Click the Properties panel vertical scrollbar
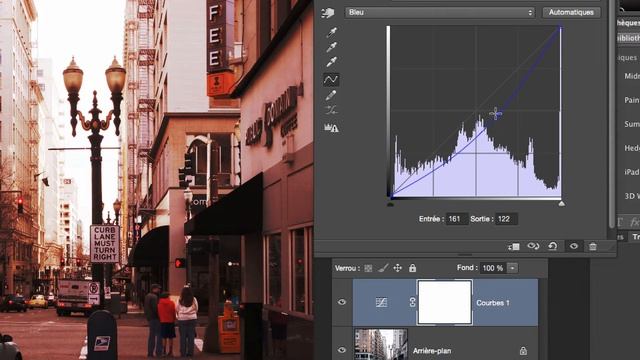This screenshot has width=640, height=360. 611,114
